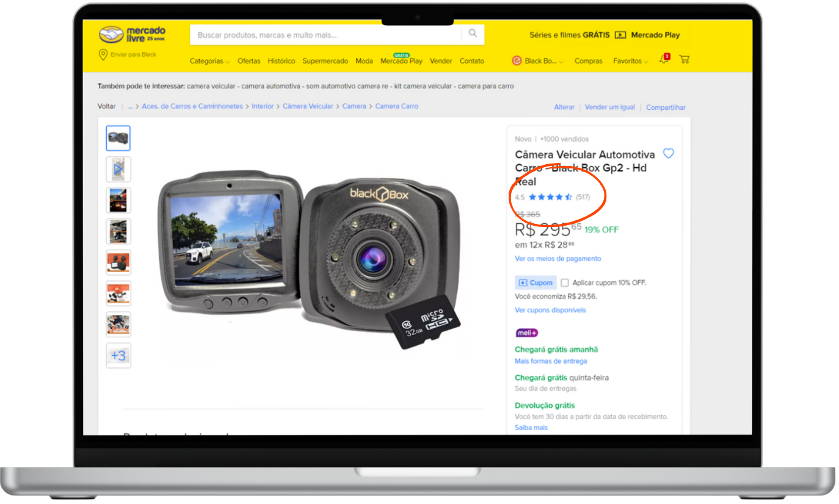
Task: Click the Voltar link
Action: click(107, 106)
